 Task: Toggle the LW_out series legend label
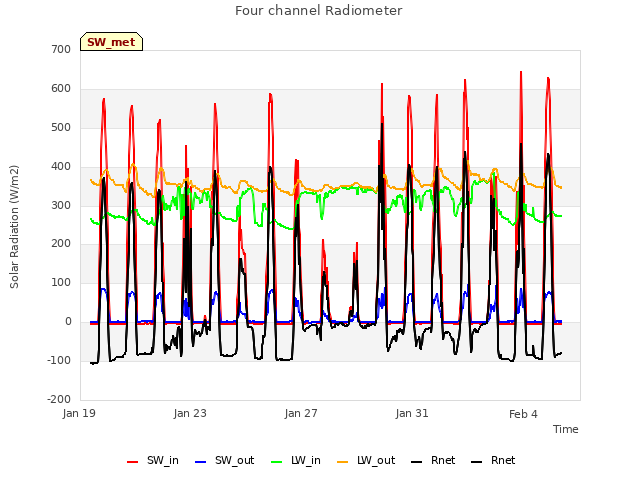tap(376, 460)
